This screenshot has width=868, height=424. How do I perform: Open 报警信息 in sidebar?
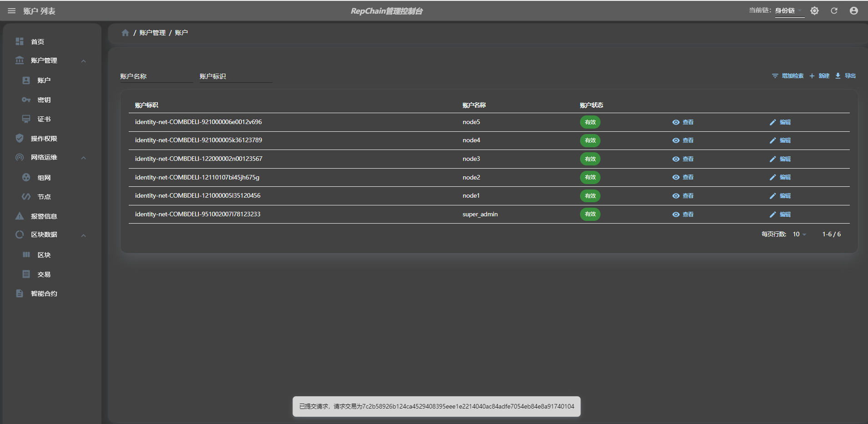click(44, 216)
